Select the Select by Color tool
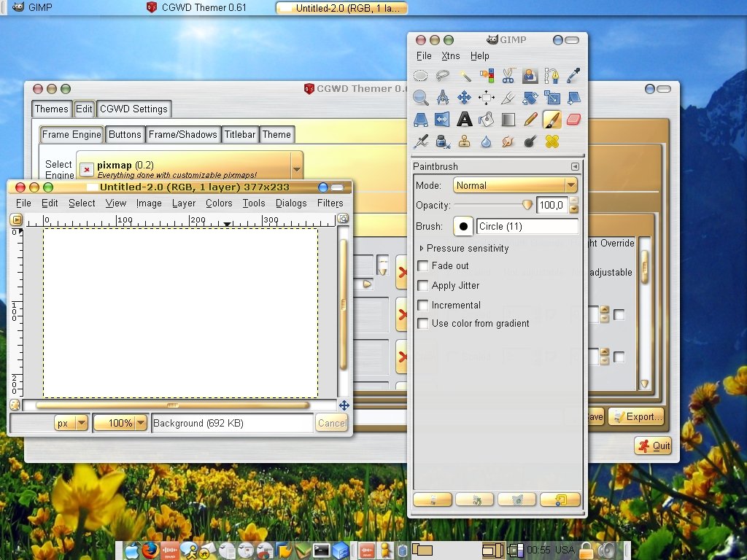The height and width of the screenshot is (560, 747). 487,76
